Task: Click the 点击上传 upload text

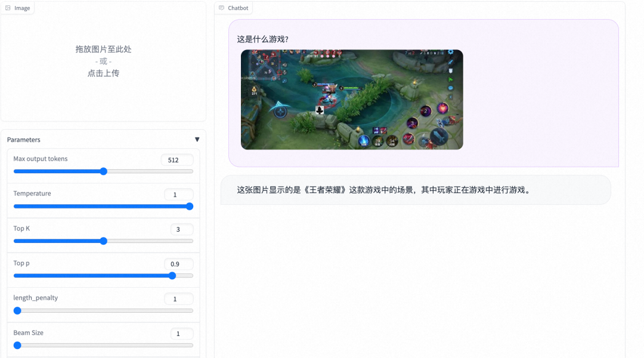Action: tap(104, 73)
